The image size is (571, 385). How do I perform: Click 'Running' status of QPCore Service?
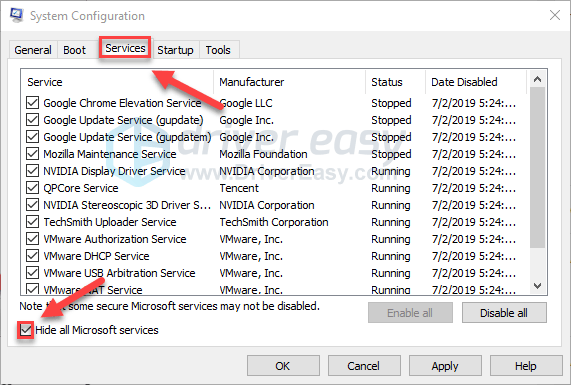click(390, 188)
